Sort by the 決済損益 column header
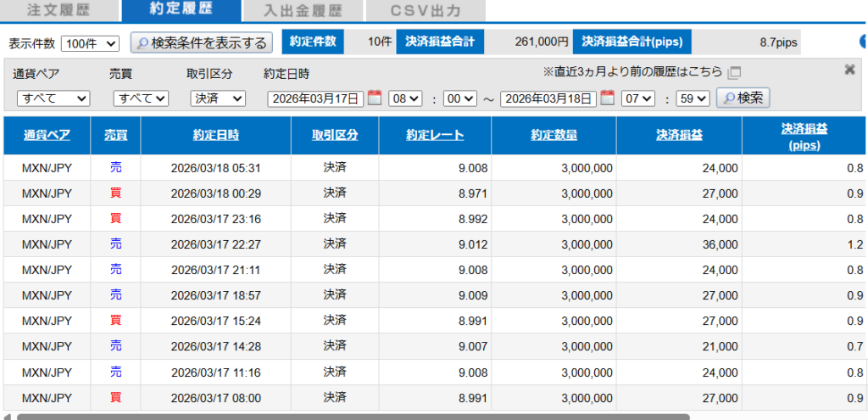This screenshot has width=868, height=420. click(x=679, y=135)
